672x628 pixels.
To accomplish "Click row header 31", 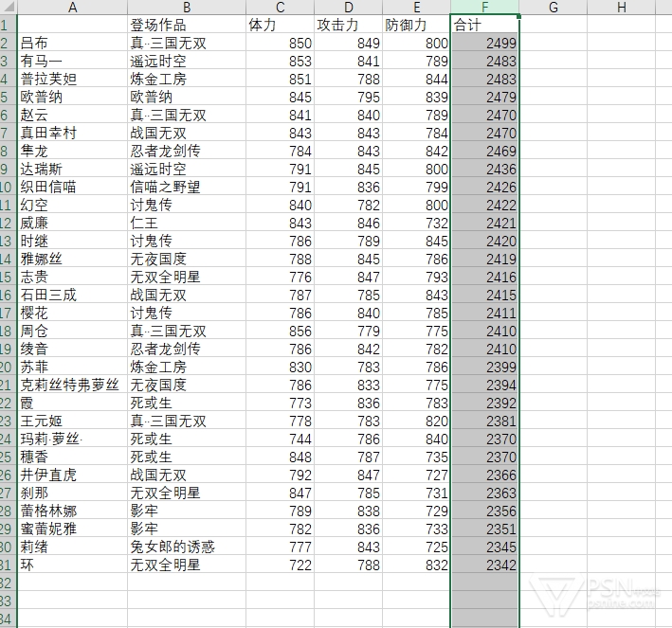I will pyautogui.click(x=8, y=565).
